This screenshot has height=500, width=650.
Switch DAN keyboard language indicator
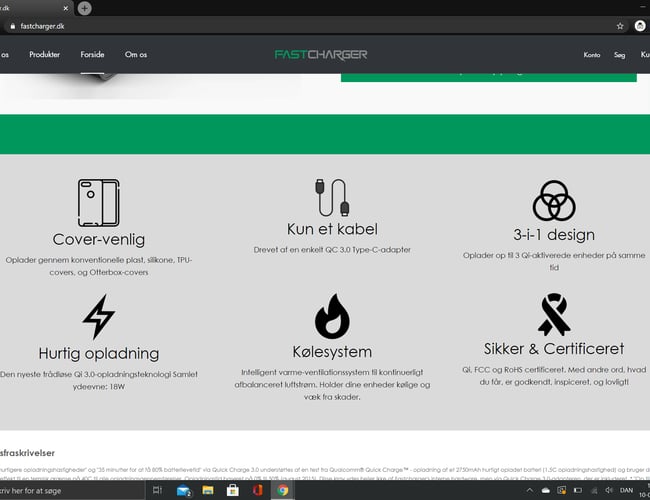(x=626, y=490)
